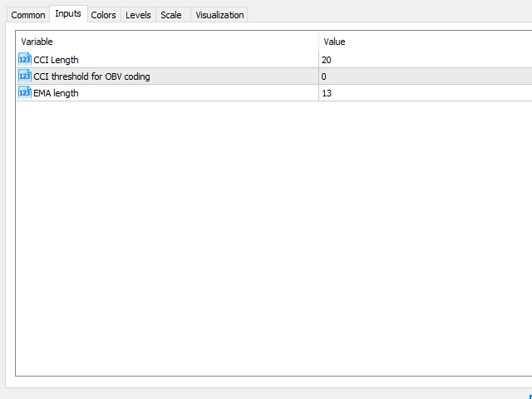This screenshot has height=399, width=532.
Task: Open the Colors tab
Action: pos(103,15)
